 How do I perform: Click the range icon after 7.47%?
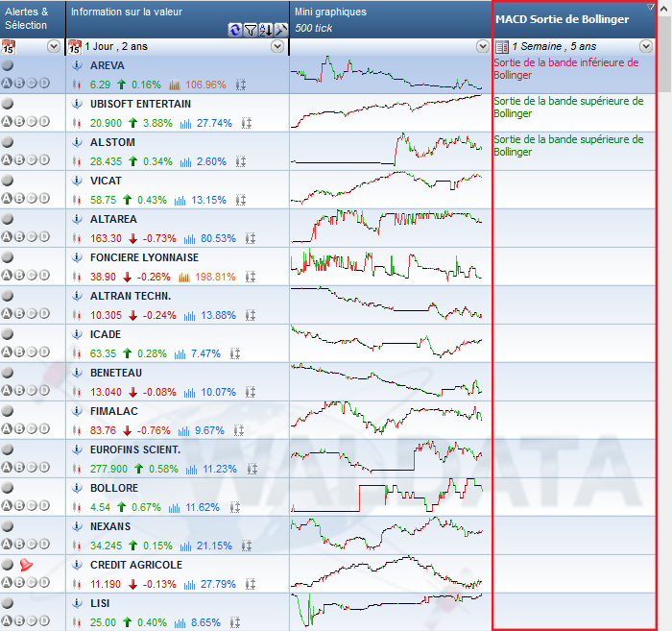[235, 353]
